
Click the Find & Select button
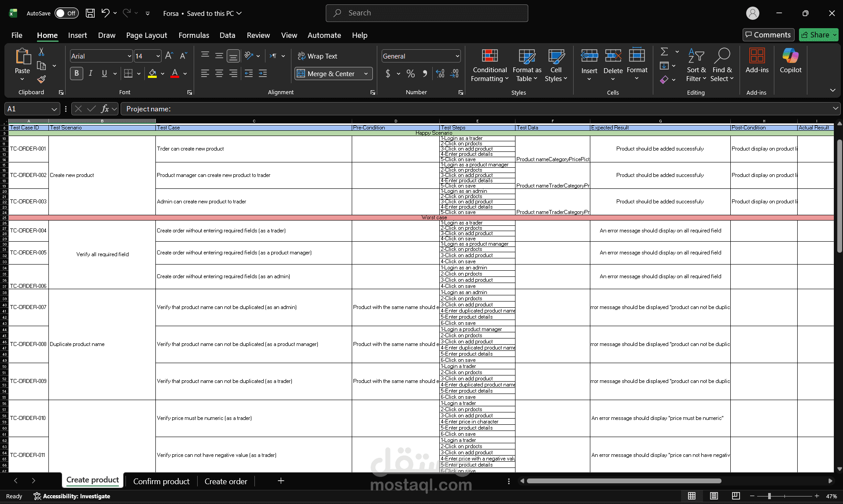722,65
